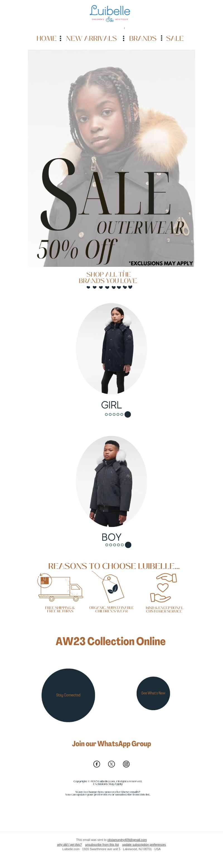Click update subscription preferences link
Image resolution: width=223 pixels, height=868 pixels.
pyautogui.click(x=144, y=845)
